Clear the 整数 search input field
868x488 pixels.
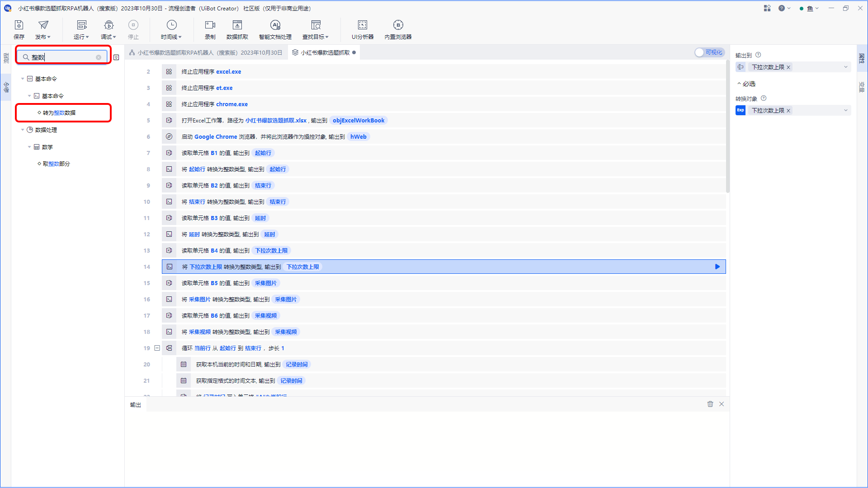99,57
